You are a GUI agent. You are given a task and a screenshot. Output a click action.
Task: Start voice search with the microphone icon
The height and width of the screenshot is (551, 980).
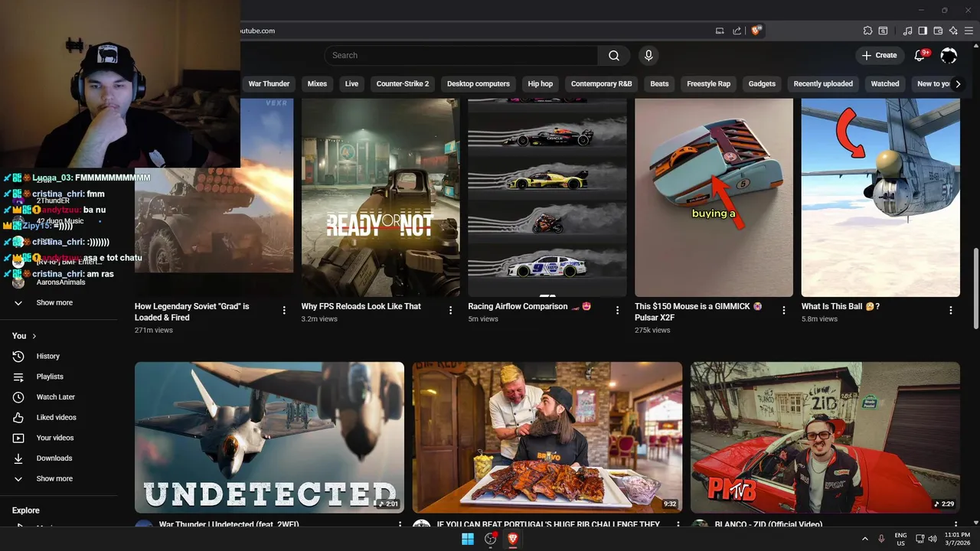pyautogui.click(x=648, y=55)
